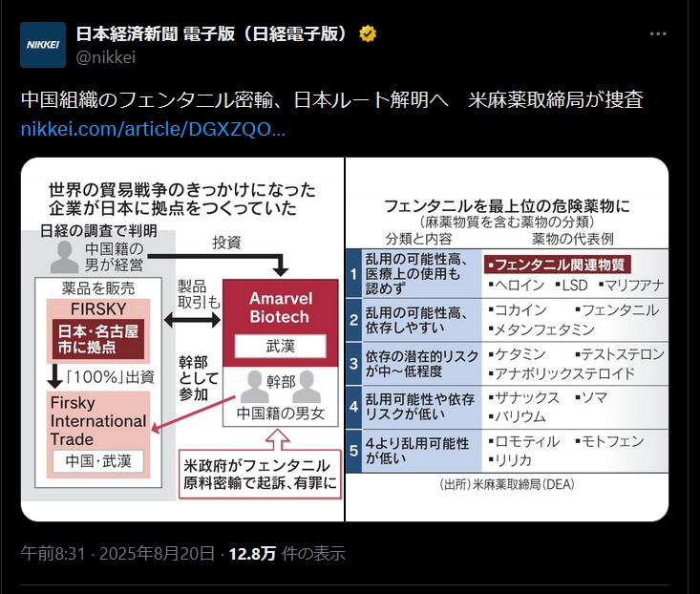
Task: Click the 午前8:31 · 2025年8月20日 timestamp
Action: click(118, 553)
